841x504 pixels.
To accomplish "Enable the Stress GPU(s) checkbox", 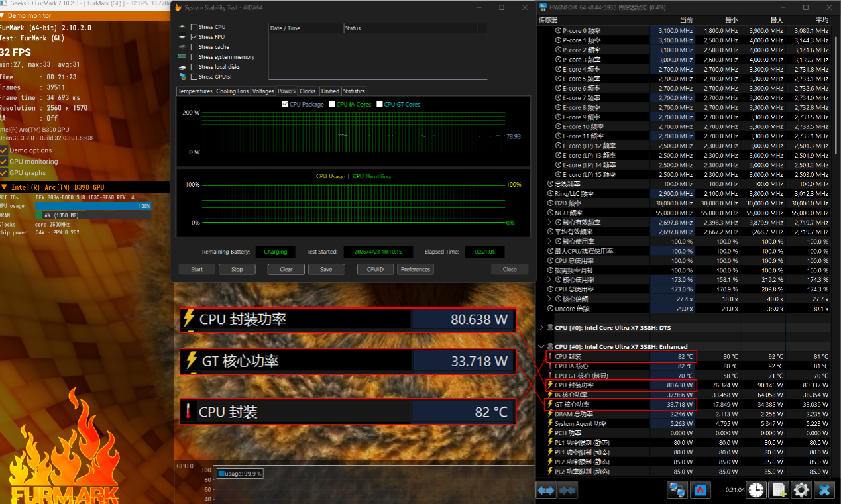I will click(x=194, y=77).
